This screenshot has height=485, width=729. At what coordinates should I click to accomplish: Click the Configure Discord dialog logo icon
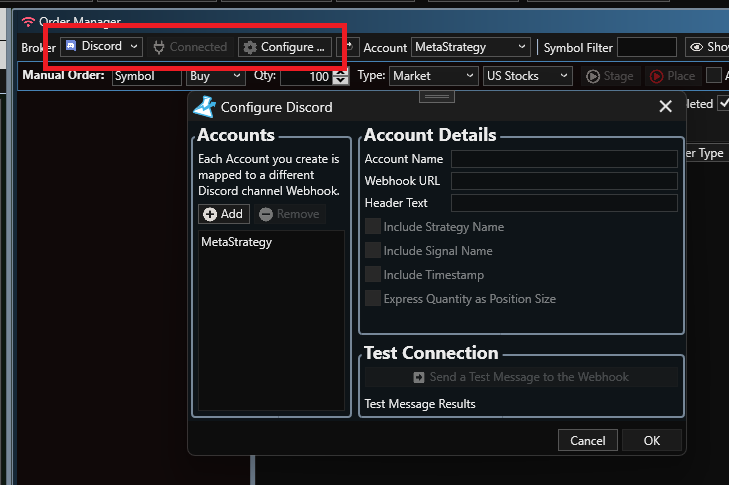205,107
